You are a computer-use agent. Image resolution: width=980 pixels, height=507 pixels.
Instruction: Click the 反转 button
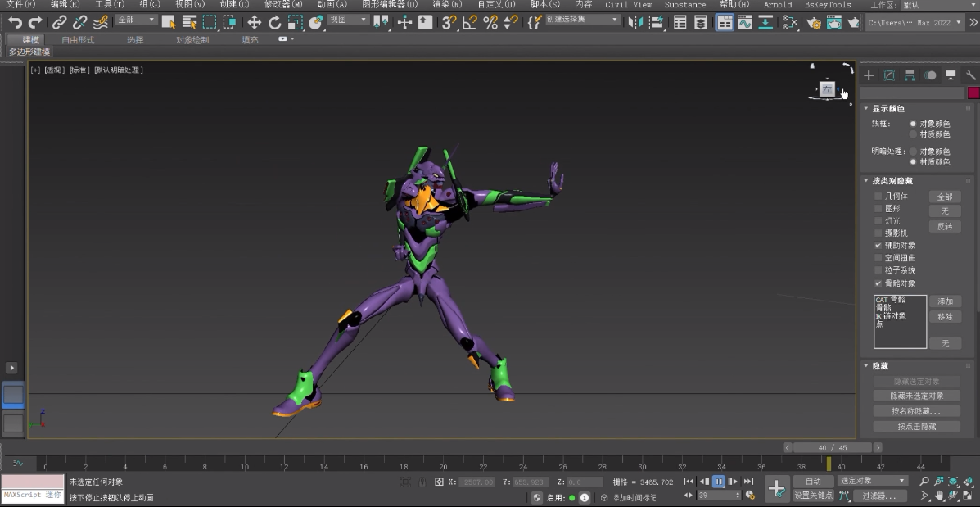click(944, 226)
